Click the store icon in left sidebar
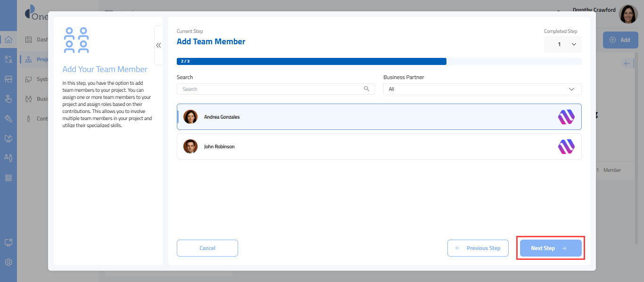This screenshot has width=644, height=282. click(8, 79)
